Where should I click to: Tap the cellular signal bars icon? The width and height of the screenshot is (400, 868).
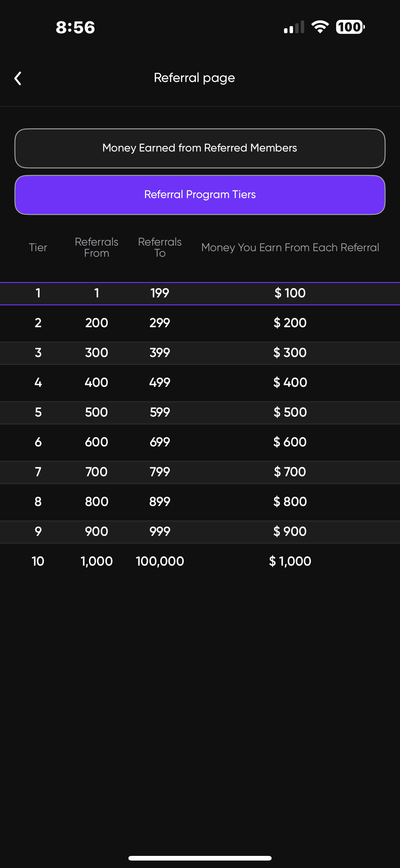294,27
